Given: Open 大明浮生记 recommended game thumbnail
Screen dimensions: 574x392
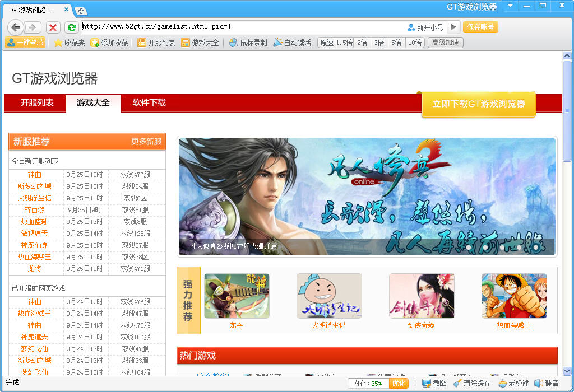Looking at the screenshot, I should 329,296.
